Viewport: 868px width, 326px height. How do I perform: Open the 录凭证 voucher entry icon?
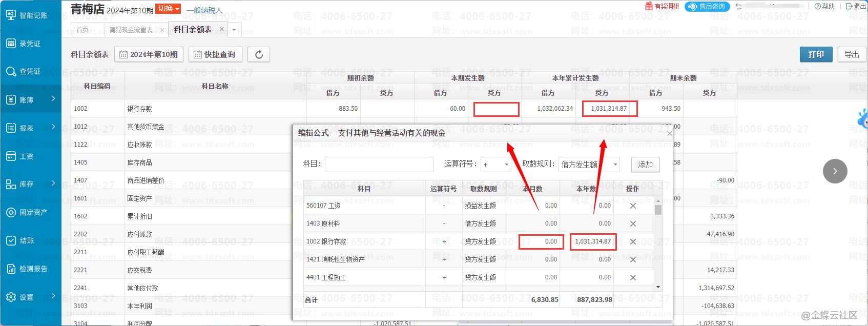11,44
